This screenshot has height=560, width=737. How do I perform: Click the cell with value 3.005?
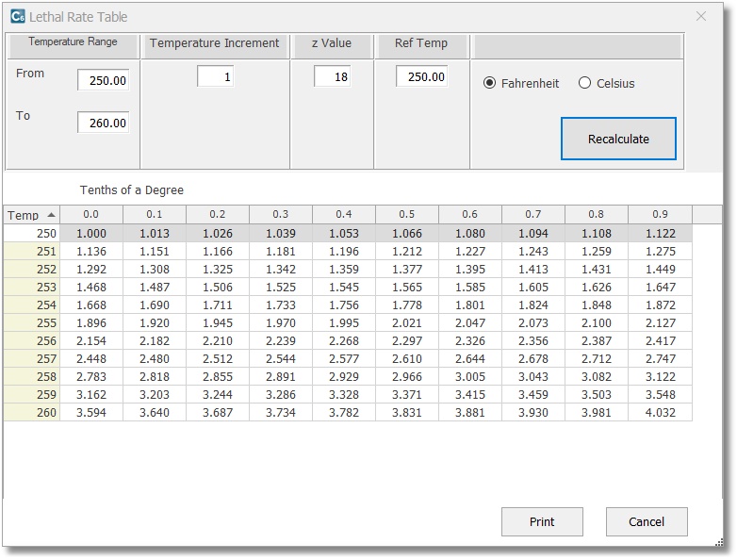click(x=470, y=376)
